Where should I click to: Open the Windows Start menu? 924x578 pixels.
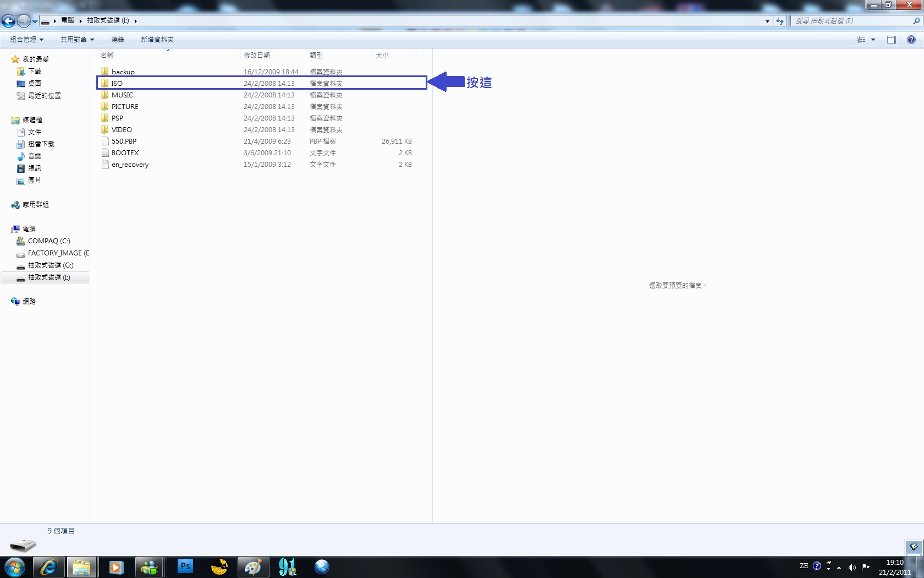(14, 567)
